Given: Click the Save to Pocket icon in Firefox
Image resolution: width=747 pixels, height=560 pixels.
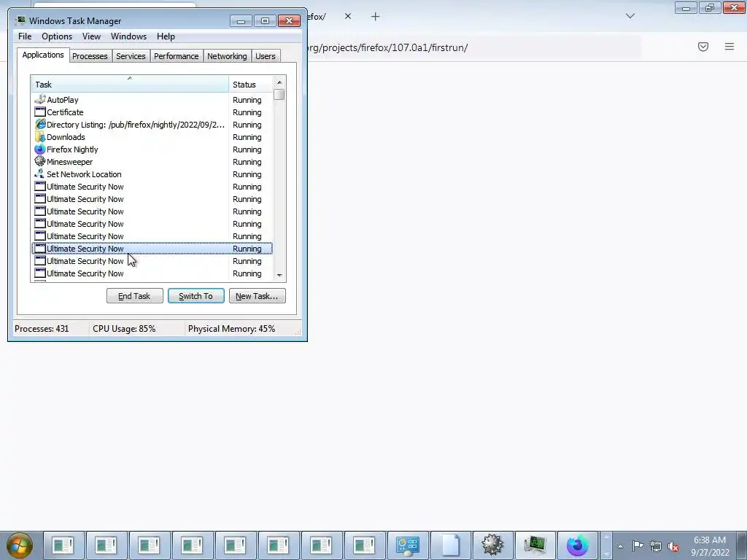Looking at the screenshot, I should click(703, 47).
